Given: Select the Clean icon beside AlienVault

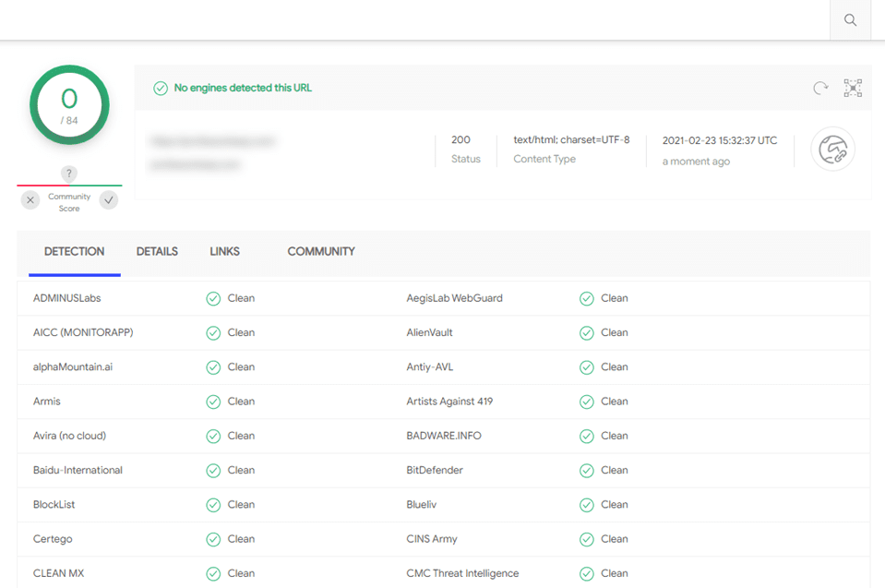Looking at the screenshot, I should pyautogui.click(x=587, y=332).
